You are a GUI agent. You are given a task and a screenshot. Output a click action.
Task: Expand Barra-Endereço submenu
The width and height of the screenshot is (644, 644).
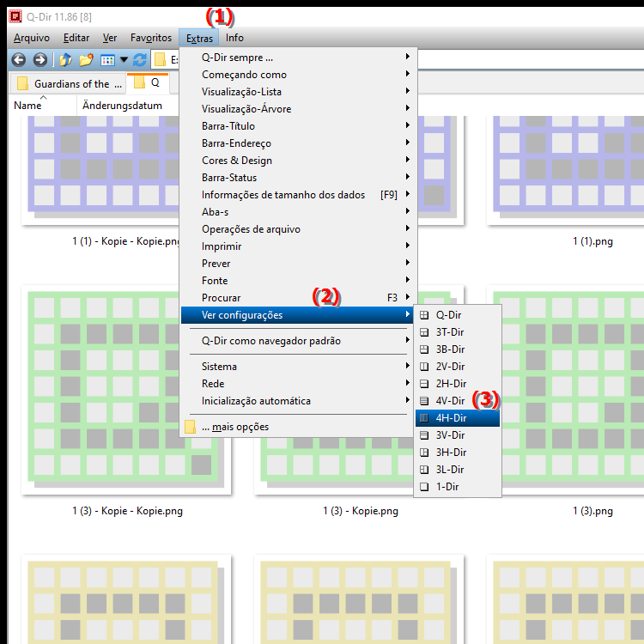coord(297,143)
